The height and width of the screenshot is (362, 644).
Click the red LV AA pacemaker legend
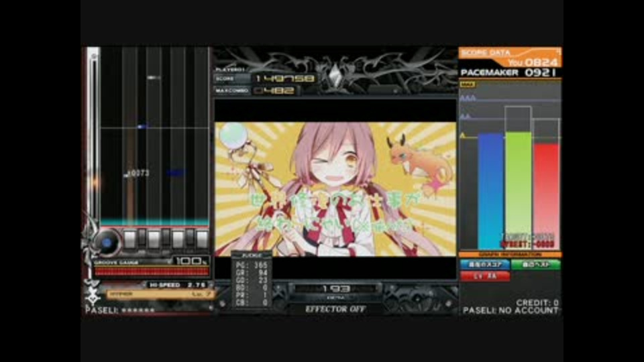[x=485, y=277]
